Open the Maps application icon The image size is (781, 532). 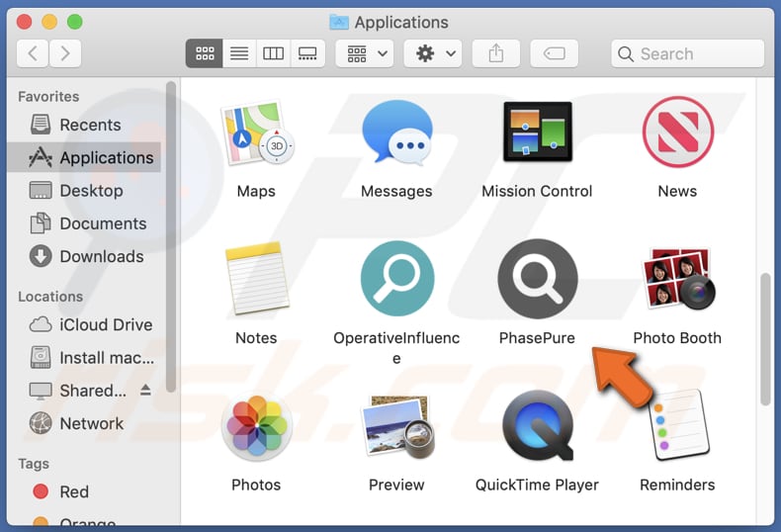pyautogui.click(x=256, y=133)
